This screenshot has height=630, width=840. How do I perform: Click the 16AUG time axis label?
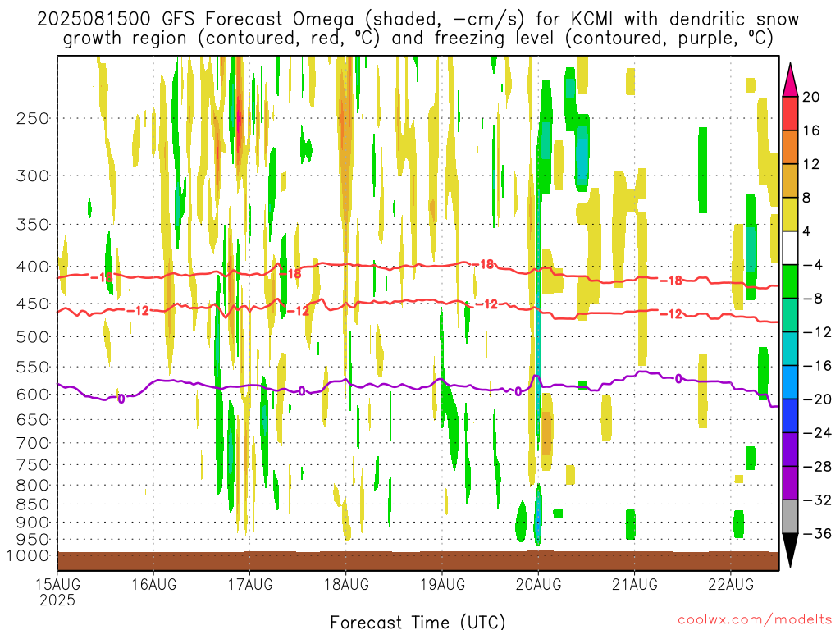click(153, 584)
